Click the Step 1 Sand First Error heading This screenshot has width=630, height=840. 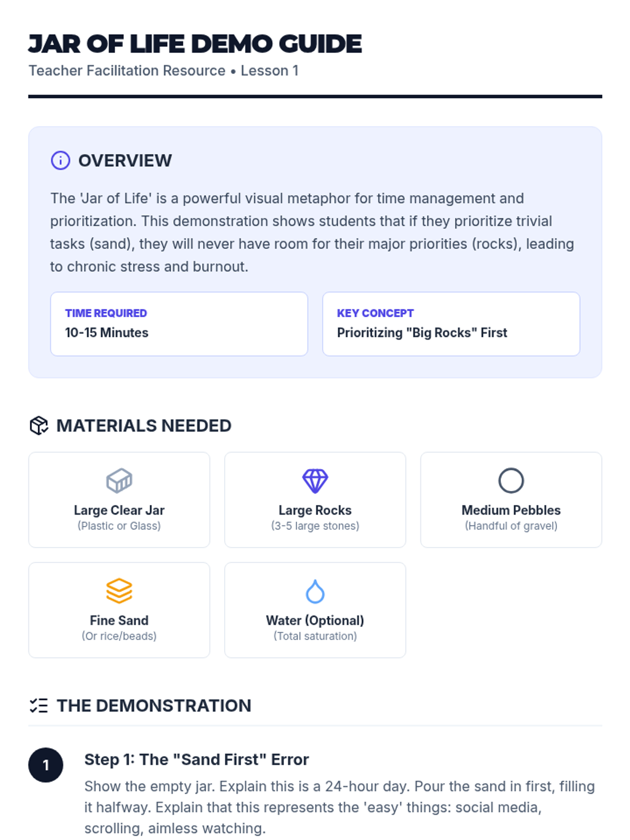(x=196, y=760)
